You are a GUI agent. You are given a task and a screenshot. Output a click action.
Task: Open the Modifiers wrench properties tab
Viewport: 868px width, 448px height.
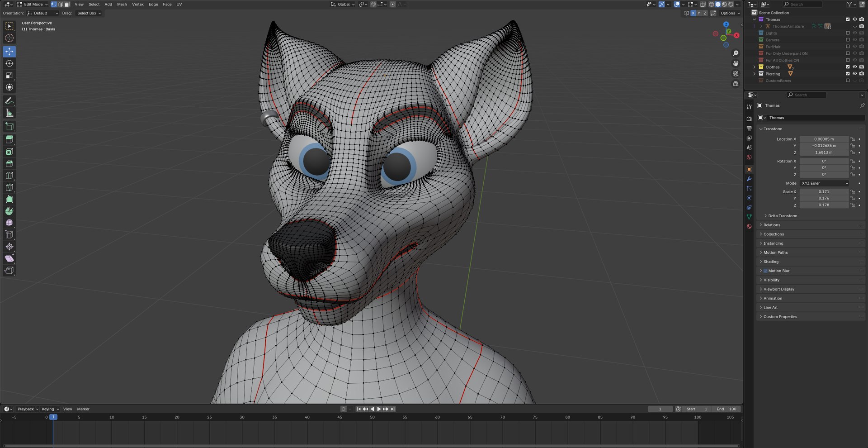(x=749, y=179)
